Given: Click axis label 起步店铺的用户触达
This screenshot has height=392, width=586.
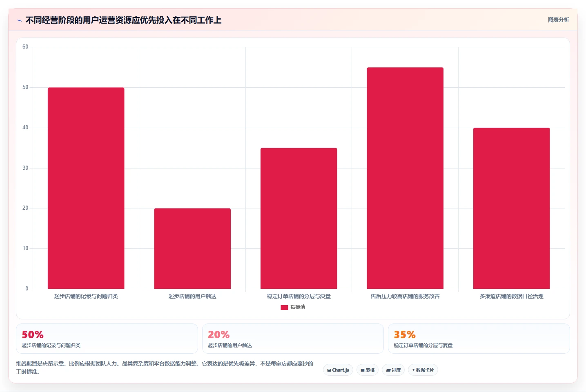Looking at the screenshot, I should tap(192, 296).
